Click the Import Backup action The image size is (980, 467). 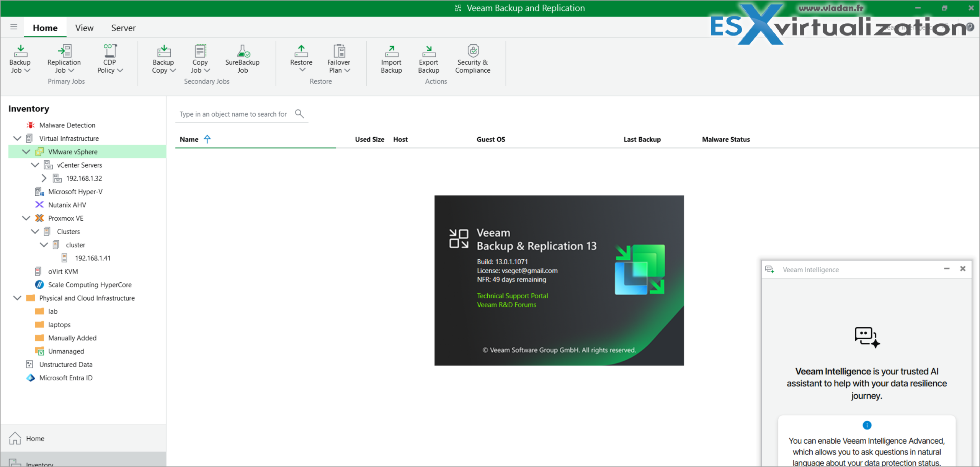click(391, 59)
